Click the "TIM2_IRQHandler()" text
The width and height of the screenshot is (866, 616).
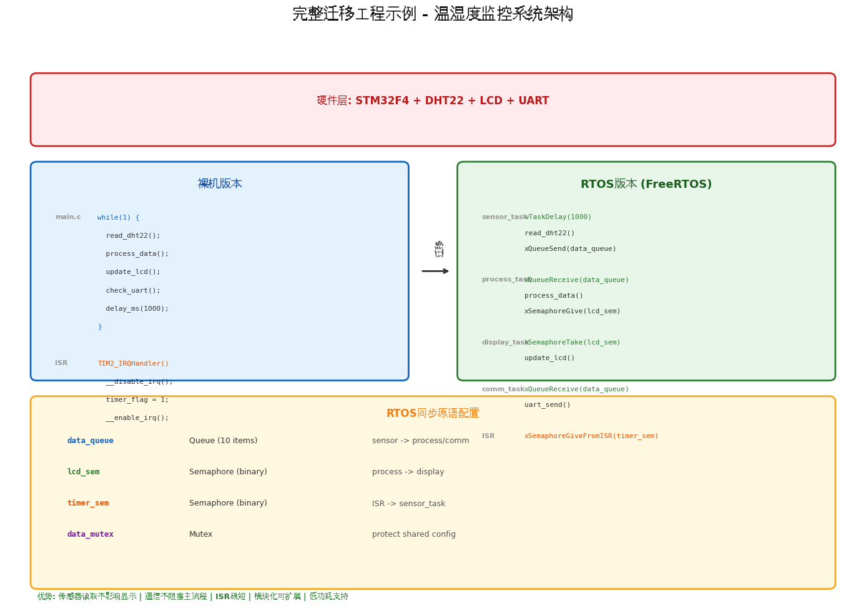(133, 363)
